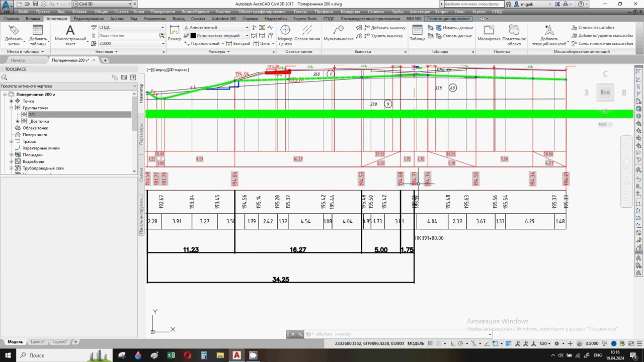
Task: Click the black layer color swatch
Action: pos(193,36)
